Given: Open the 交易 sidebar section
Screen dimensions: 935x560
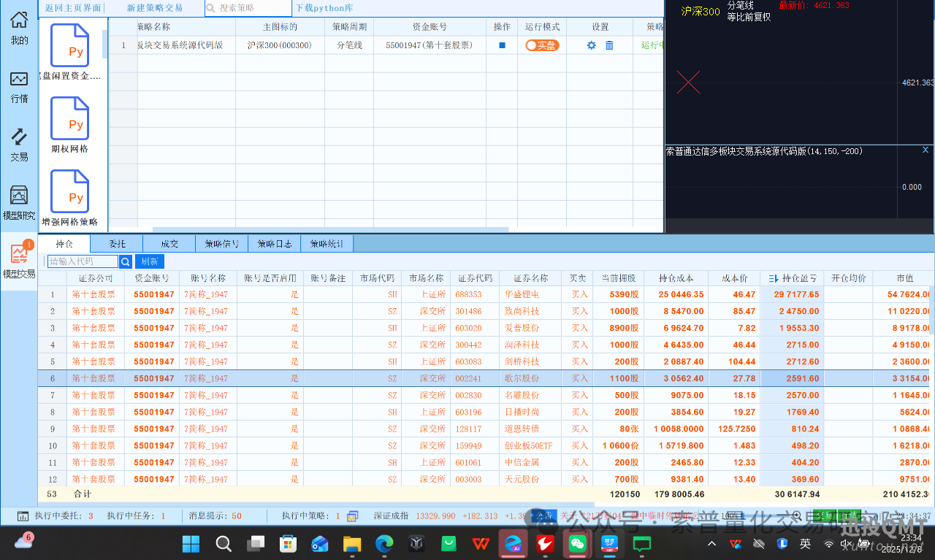Looking at the screenshot, I should 18,146.
